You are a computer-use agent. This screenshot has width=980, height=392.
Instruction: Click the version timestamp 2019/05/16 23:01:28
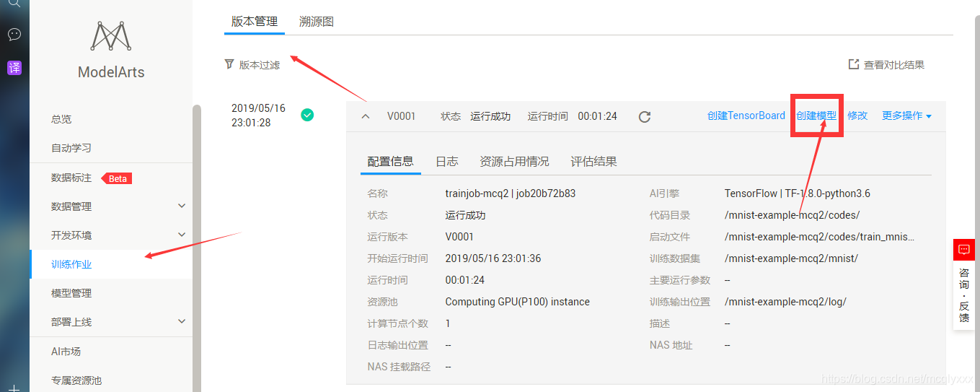(258, 116)
